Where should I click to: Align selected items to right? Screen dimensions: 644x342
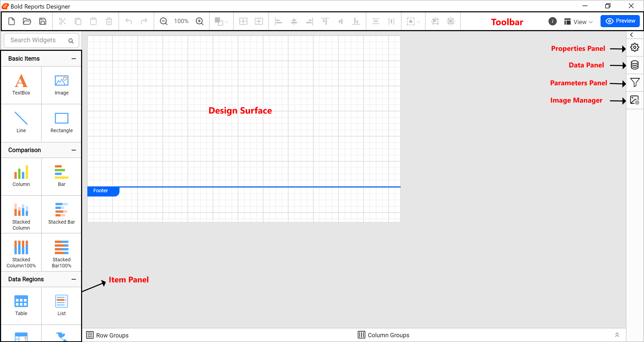310,21
